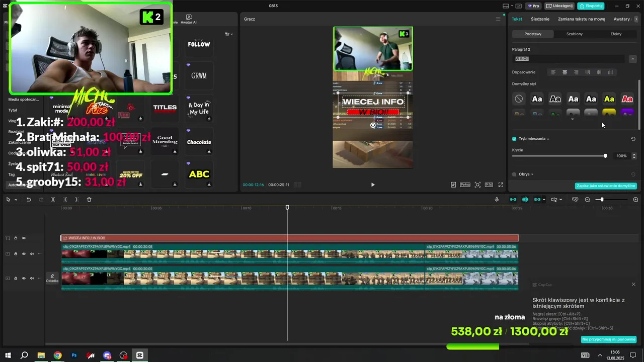Click the Paragraf 2 text field
Screen dimensions: 644x362
[569, 59]
